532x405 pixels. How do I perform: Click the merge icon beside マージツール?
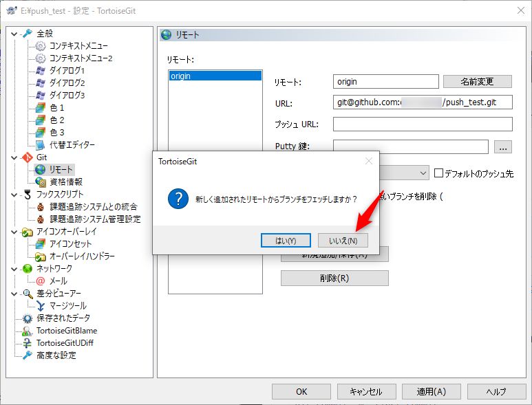click(x=41, y=306)
